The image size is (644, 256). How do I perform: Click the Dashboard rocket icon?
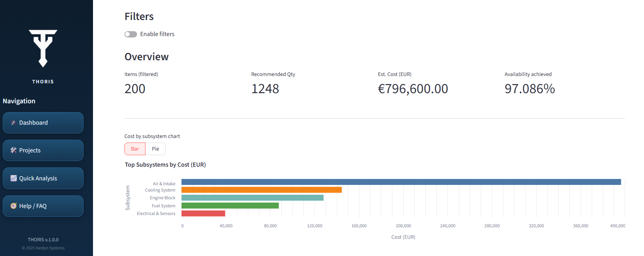click(13, 123)
